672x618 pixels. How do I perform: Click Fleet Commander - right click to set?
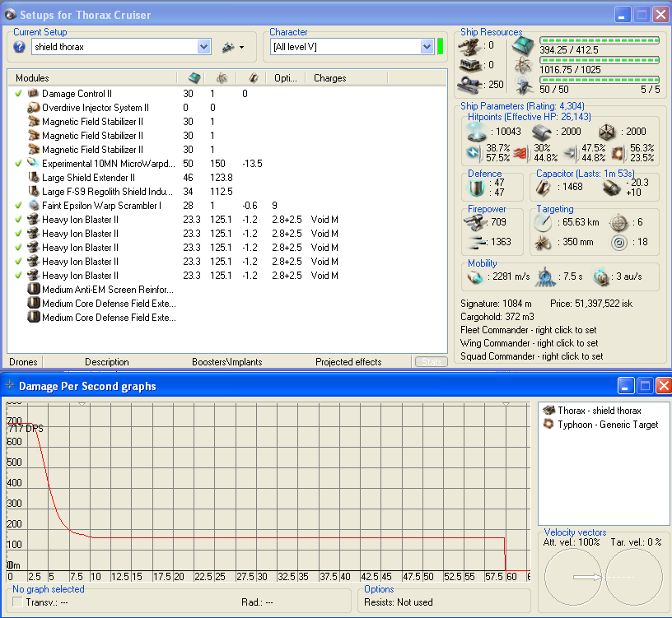coord(528,330)
